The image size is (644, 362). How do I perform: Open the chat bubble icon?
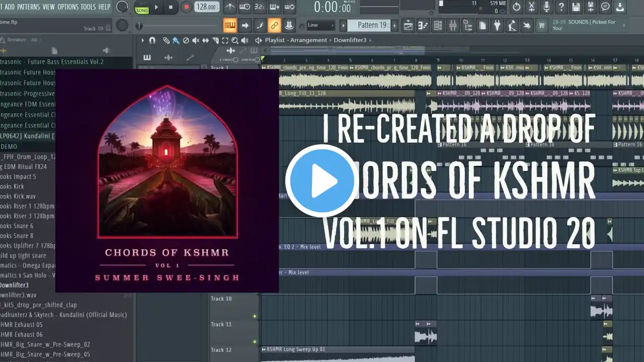pos(606,7)
